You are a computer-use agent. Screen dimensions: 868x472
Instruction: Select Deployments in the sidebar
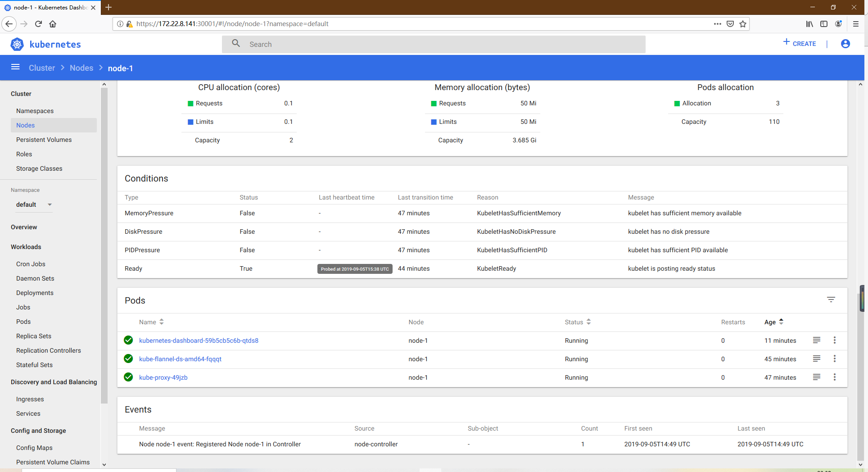tap(35, 293)
